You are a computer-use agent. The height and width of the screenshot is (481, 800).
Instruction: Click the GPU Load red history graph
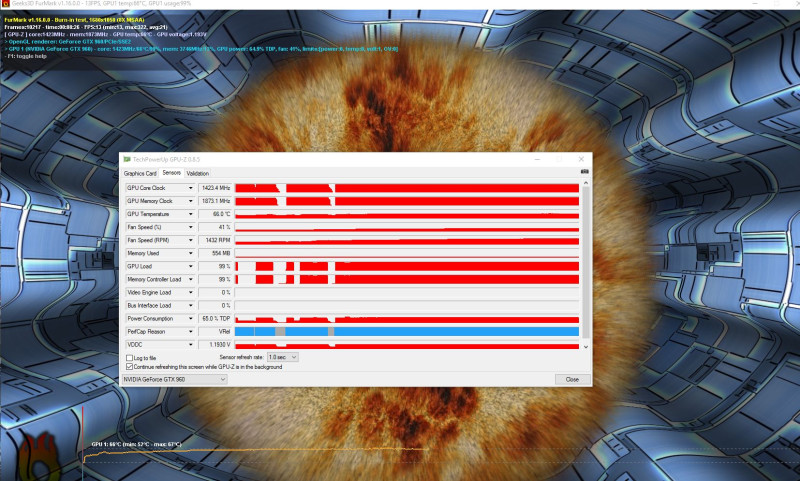pos(407,266)
